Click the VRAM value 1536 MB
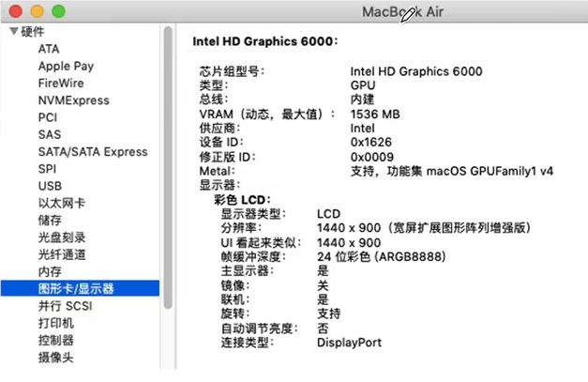Image resolution: width=588 pixels, height=382 pixels. [375, 115]
